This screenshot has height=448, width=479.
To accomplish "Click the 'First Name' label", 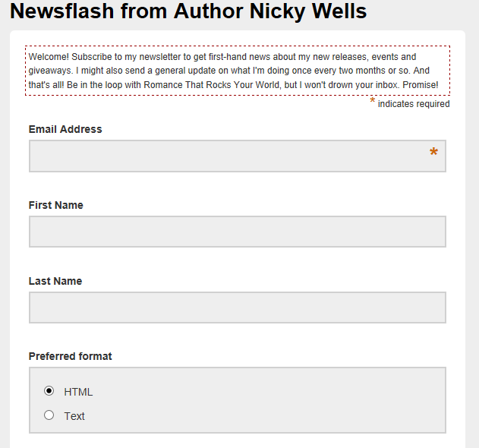I will pyautogui.click(x=56, y=205).
